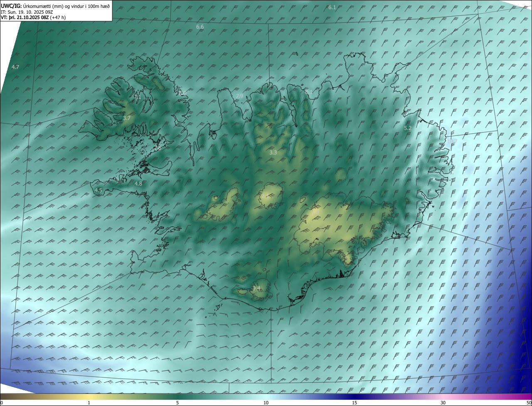Click the colorbar tick label 5

[x=177, y=403]
